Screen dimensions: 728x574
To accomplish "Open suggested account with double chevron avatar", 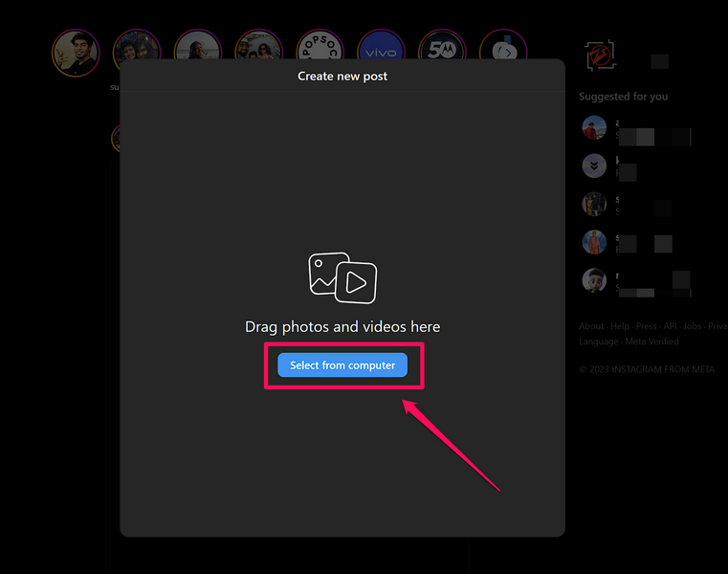I will point(594,166).
